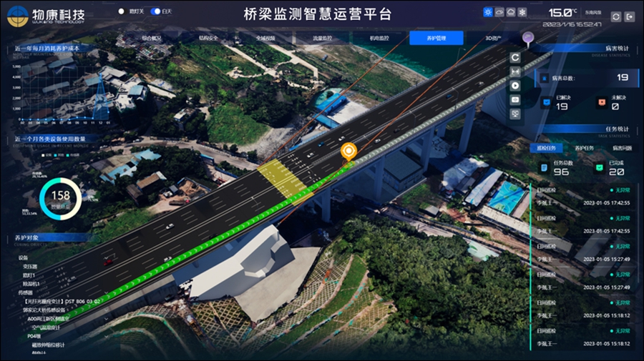Click the orange location marker on bridge

pyautogui.click(x=348, y=151)
